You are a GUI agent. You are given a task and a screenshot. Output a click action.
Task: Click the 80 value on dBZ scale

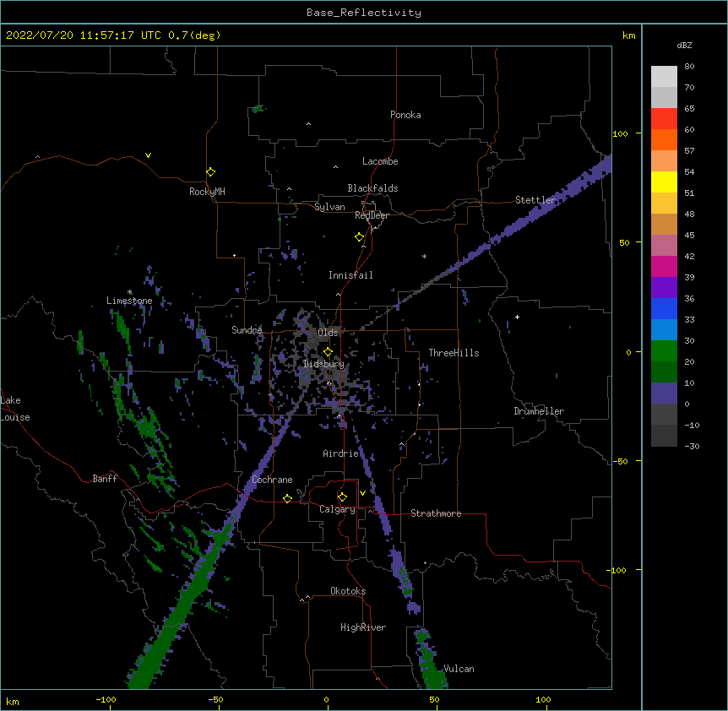pyautogui.click(x=689, y=67)
